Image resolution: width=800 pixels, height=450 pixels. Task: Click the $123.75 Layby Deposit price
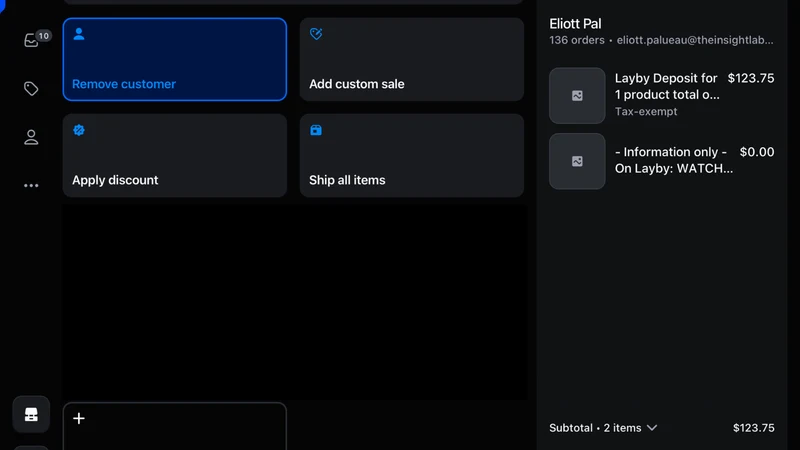751,78
